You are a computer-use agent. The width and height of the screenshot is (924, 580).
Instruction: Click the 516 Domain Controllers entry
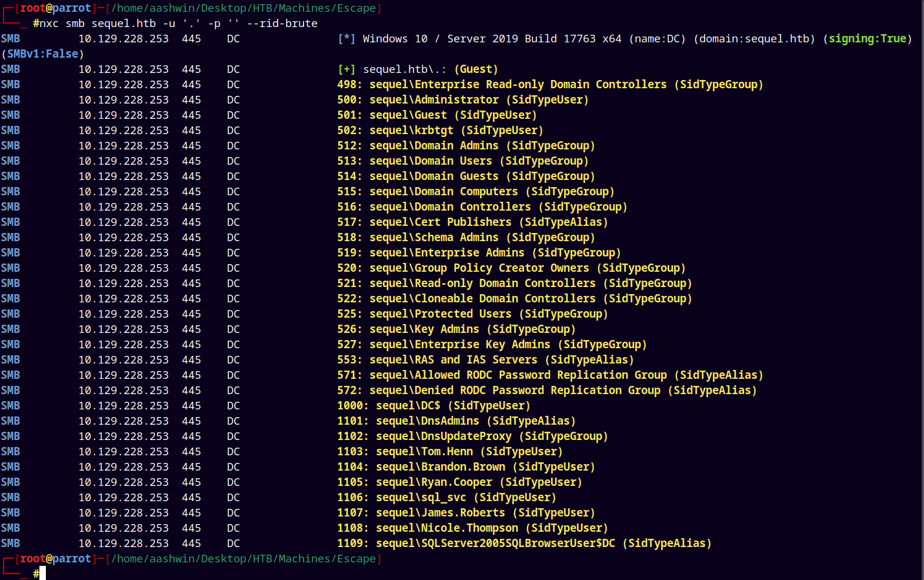tap(482, 207)
